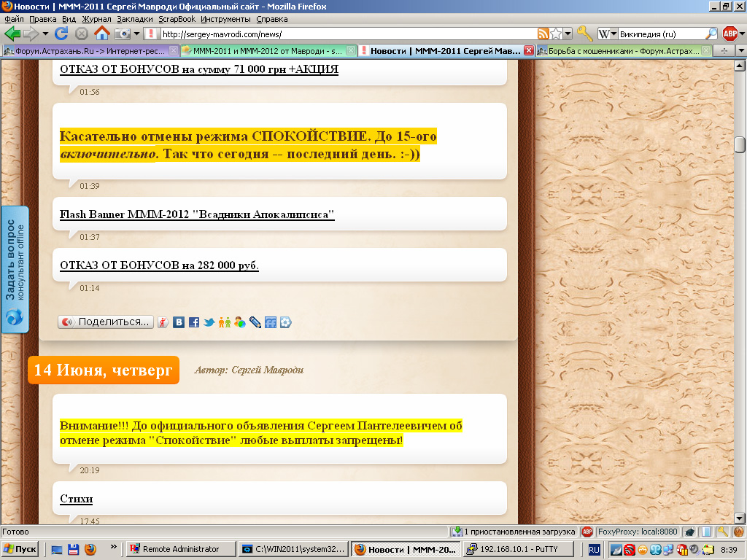This screenshot has width=747, height=560.
Task: Expand the screenshot tool dropdown arrow
Action: (x=136, y=34)
